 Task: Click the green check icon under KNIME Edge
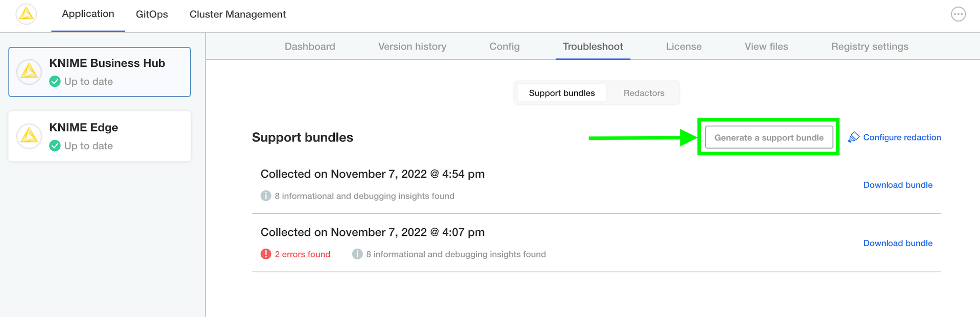(55, 146)
